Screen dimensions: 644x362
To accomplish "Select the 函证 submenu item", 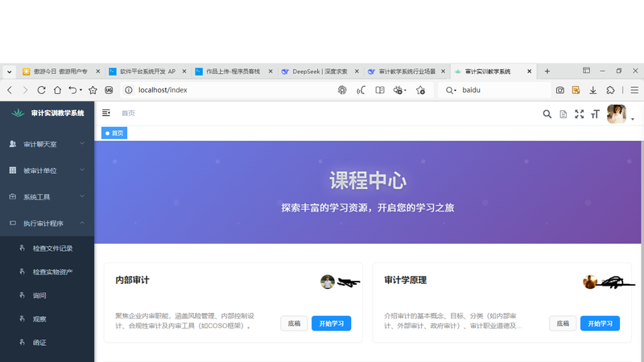I will (47, 343).
